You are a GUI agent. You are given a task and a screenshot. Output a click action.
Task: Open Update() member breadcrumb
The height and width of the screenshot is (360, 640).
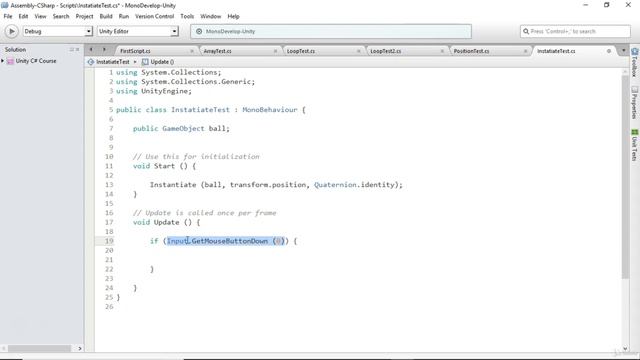tap(158, 62)
